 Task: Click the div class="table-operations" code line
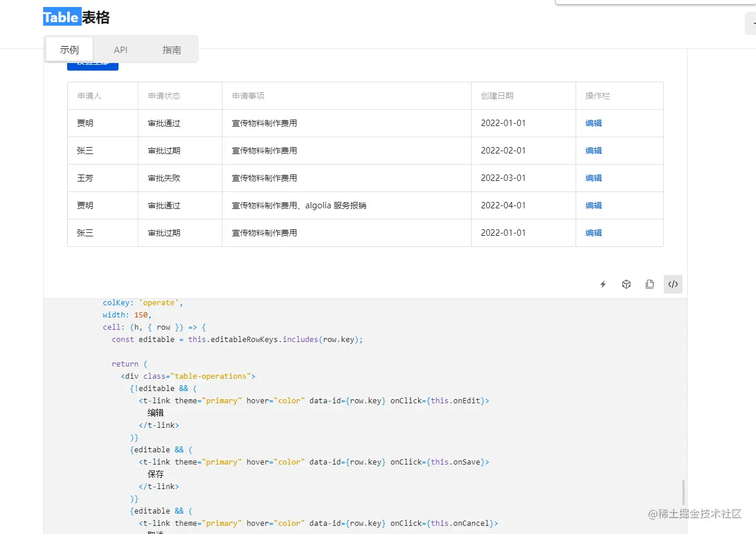coord(188,376)
